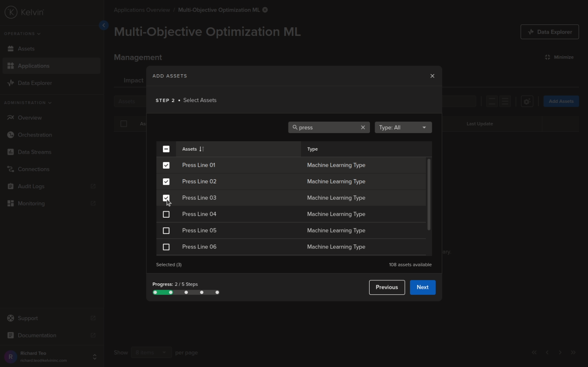Click the Assets icon in sidebar
This screenshot has width=588, height=367.
pyautogui.click(x=11, y=49)
